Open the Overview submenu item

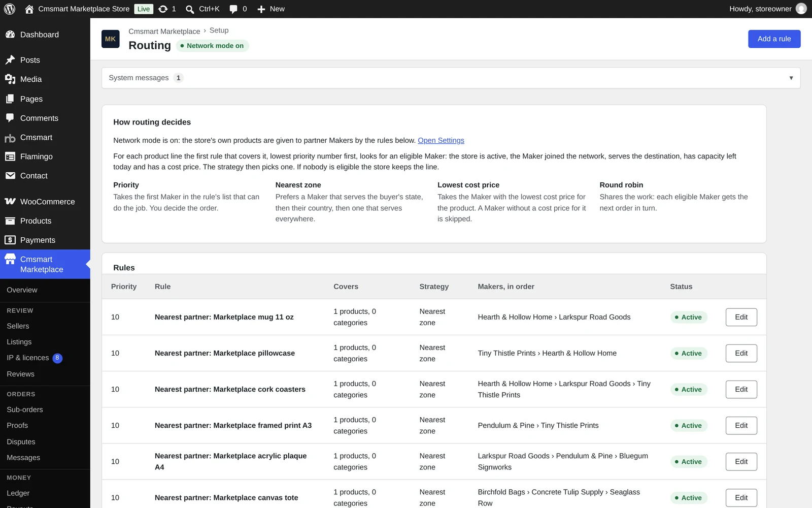click(x=22, y=290)
